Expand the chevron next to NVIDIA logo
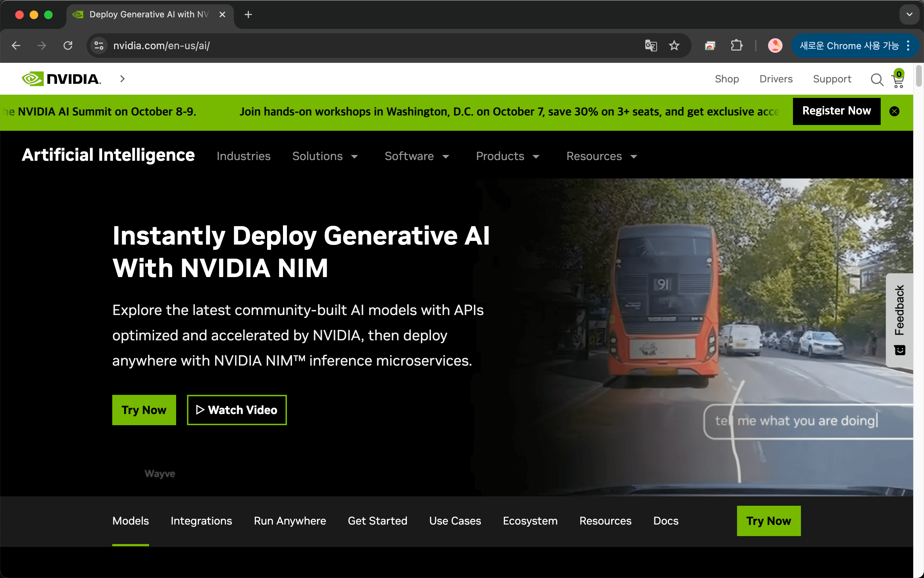This screenshot has height=578, width=924. coord(122,79)
